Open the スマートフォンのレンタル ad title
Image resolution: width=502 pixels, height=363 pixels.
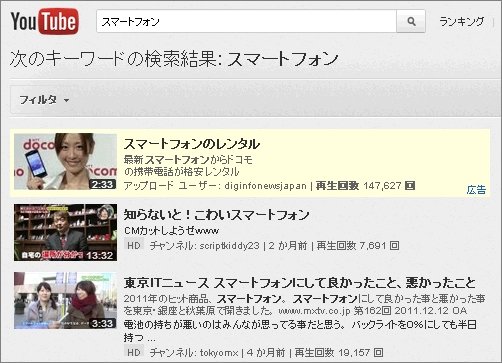(x=192, y=144)
